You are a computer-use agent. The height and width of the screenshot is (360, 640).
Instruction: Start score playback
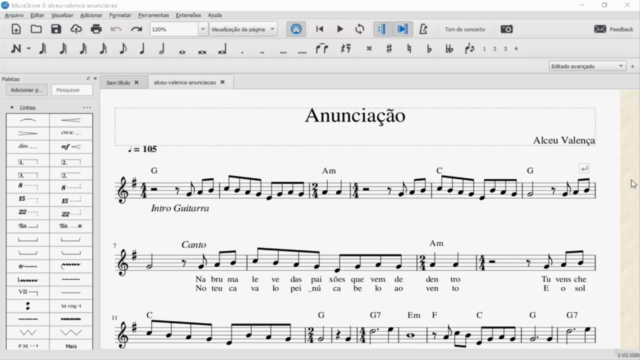(x=340, y=29)
